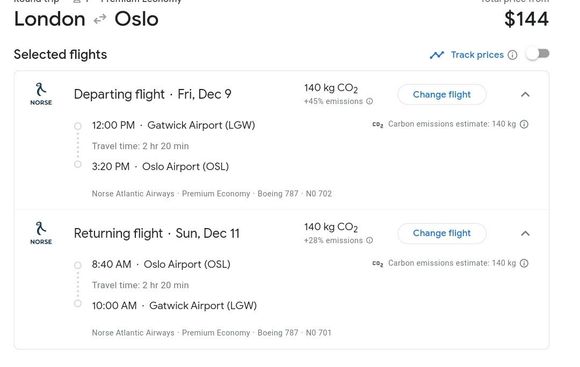Click the Track prices info icon

coord(512,55)
